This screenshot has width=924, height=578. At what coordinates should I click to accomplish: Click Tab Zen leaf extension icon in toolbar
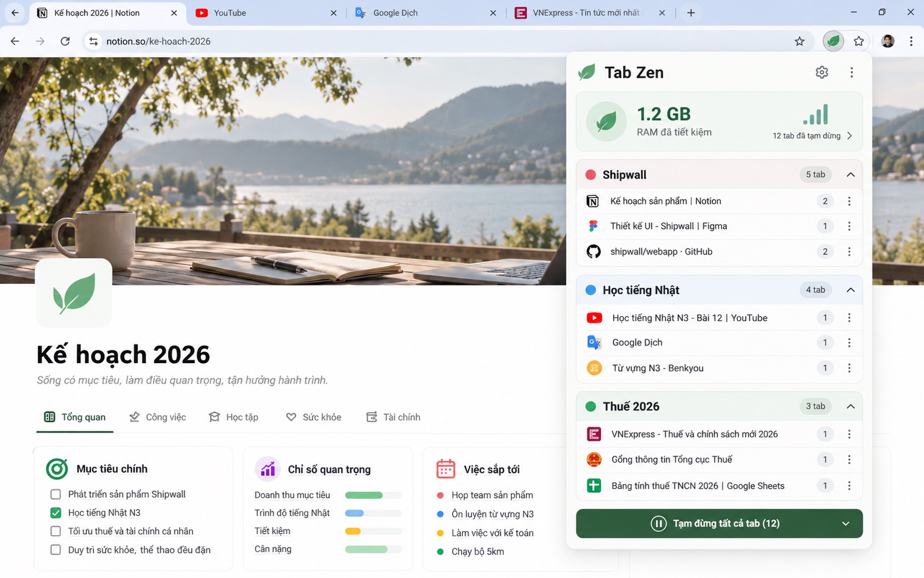833,41
